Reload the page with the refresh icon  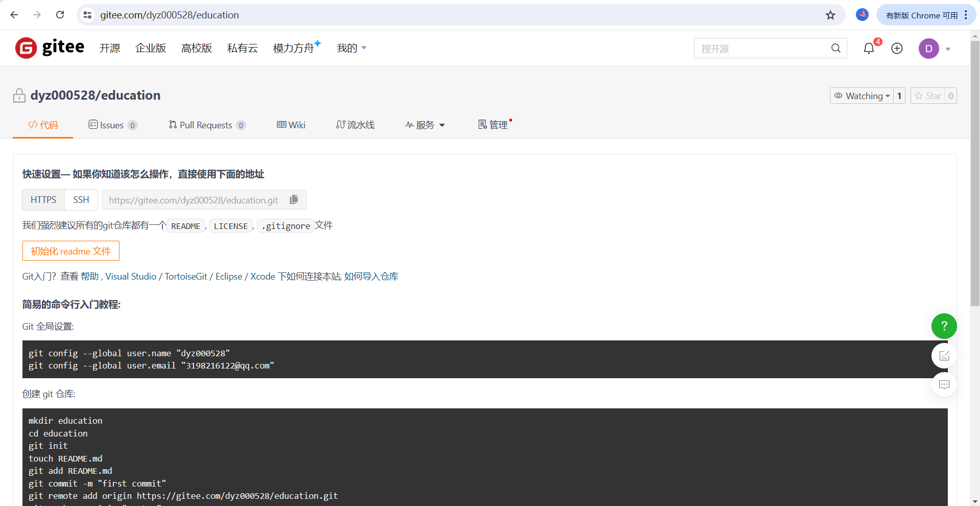60,15
